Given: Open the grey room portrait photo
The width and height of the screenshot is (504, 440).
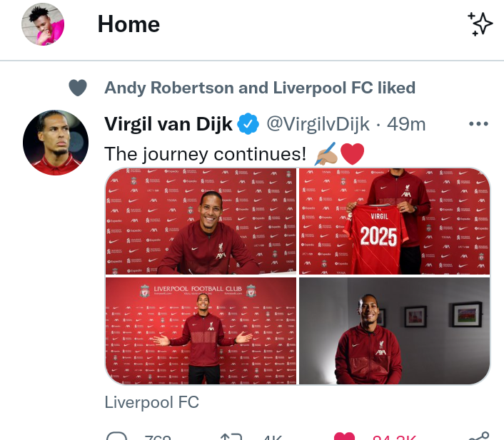Looking at the screenshot, I should (x=394, y=331).
